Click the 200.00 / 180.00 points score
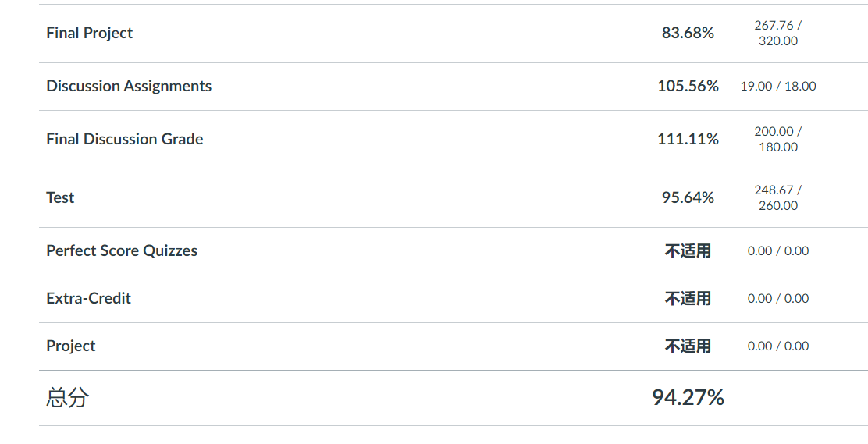 click(778, 139)
